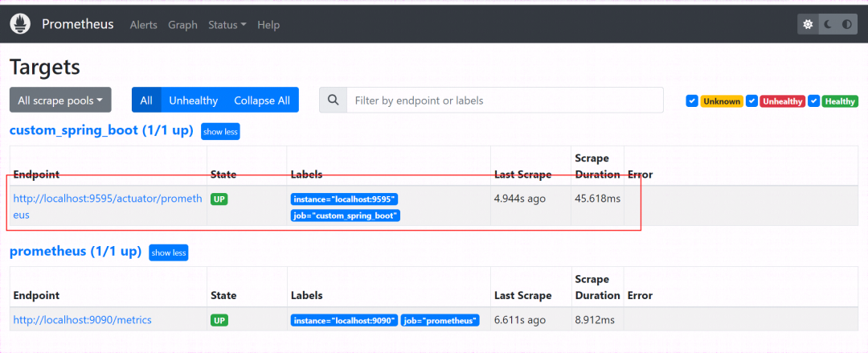Screen dimensions: 868x353
Task: Focus the Filter by endpoint or labels field
Action: click(505, 101)
